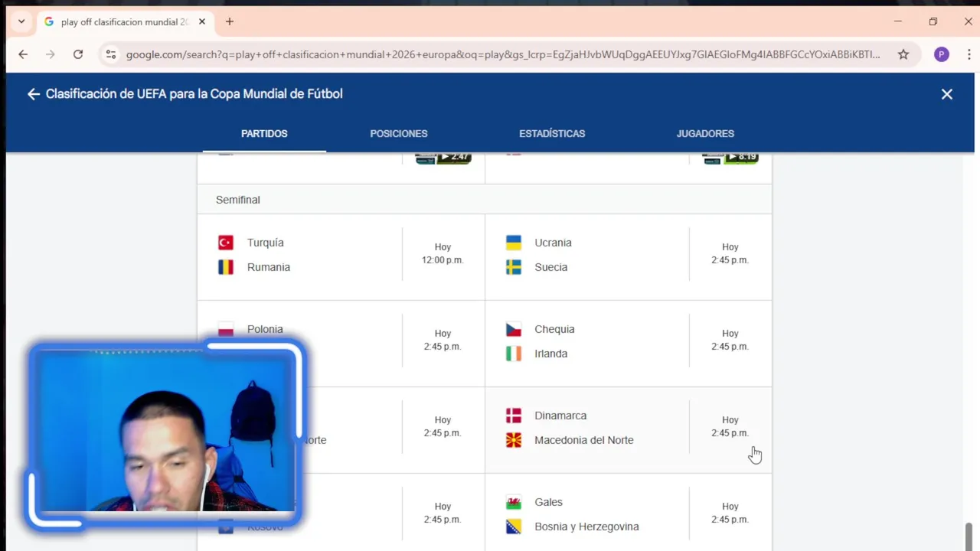Click the Turkey flag icon

[x=226, y=243]
